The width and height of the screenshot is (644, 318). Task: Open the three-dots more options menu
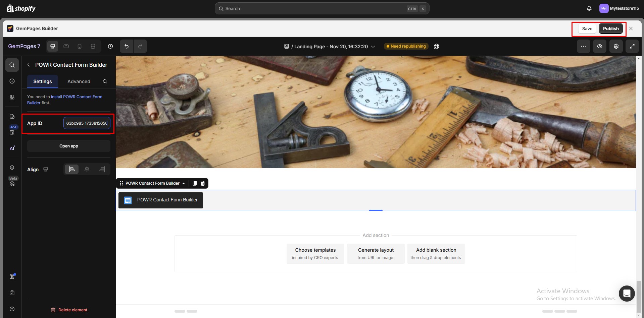pyautogui.click(x=583, y=46)
